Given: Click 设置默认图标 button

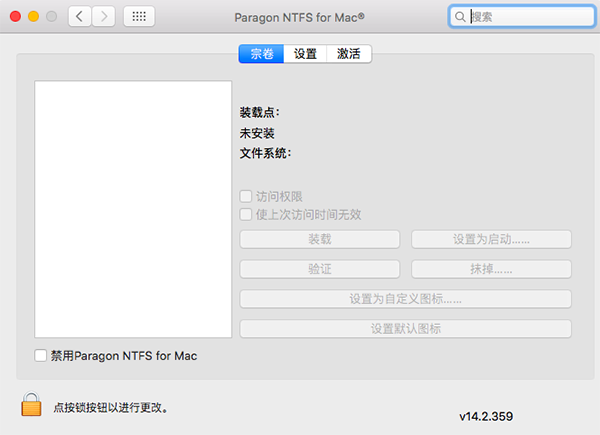Looking at the screenshot, I should pos(406,329).
